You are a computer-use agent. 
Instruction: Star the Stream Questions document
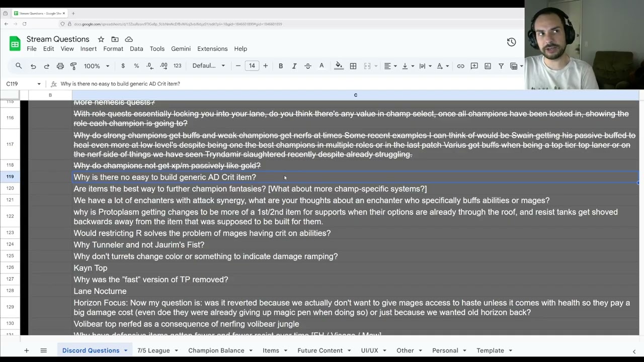point(101,39)
